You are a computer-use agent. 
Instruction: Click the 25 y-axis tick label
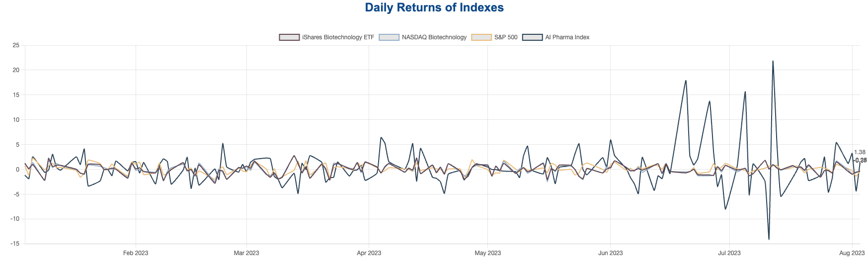[16, 45]
